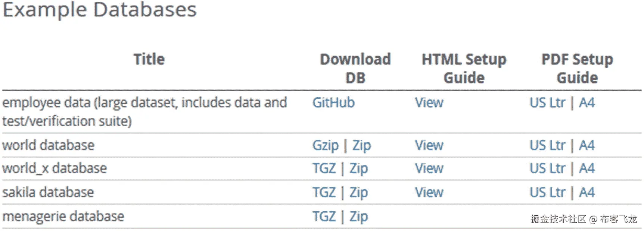Open the world_x database US Ltr PDF

tap(547, 168)
